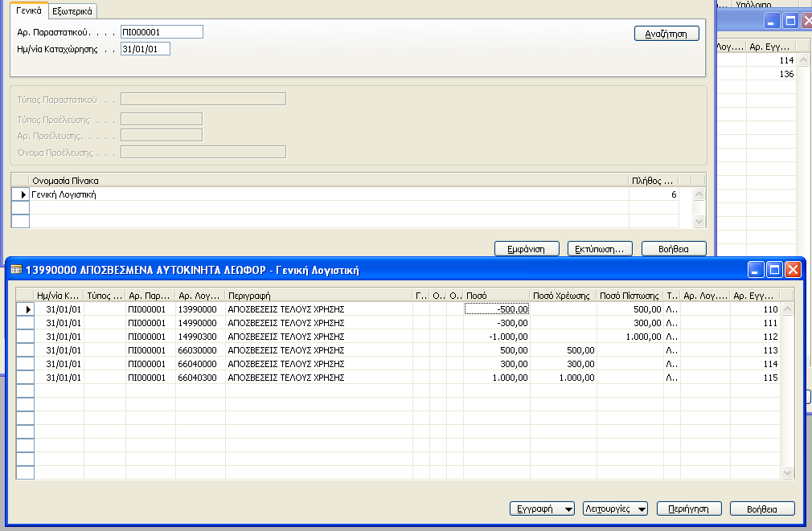Click the Ονομασία Πίνακα column header

click(x=329, y=181)
